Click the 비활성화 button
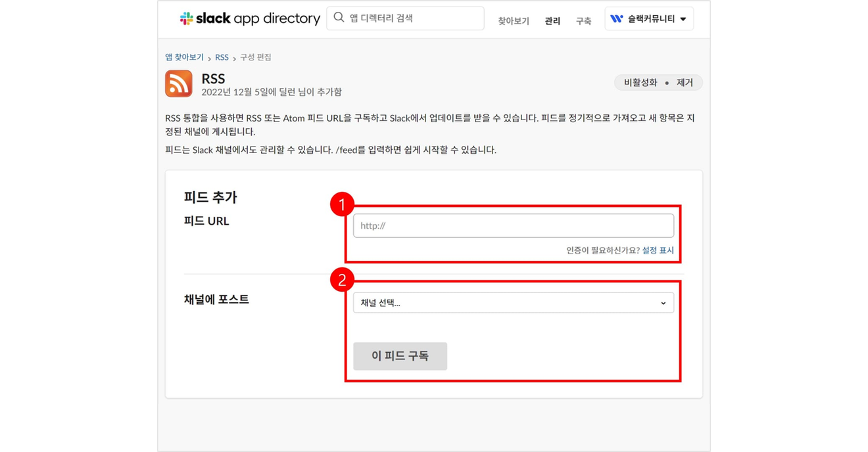The width and height of the screenshot is (868, 452). (640, 83)
